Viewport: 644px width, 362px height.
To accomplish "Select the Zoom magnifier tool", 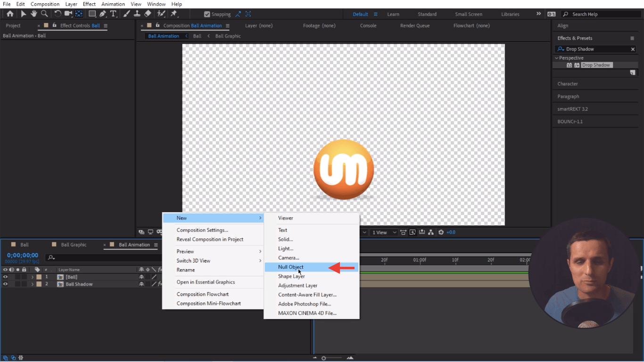I will [x=44, y=14].
